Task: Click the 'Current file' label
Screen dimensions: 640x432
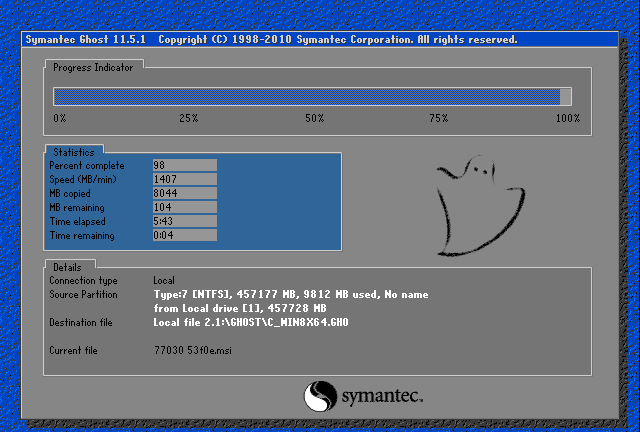Action: point(73,350)
